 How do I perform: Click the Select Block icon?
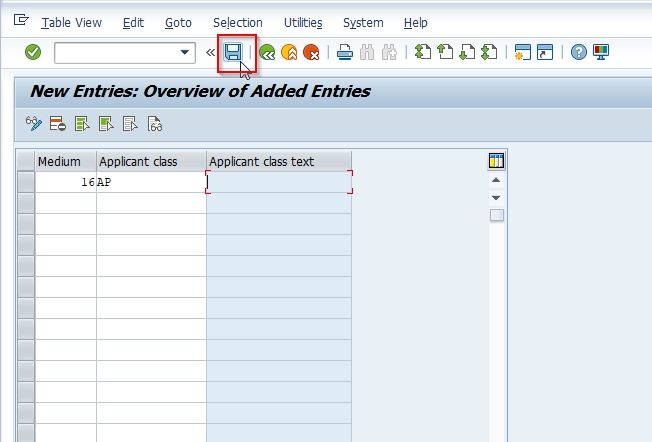[x=106, y=123]
